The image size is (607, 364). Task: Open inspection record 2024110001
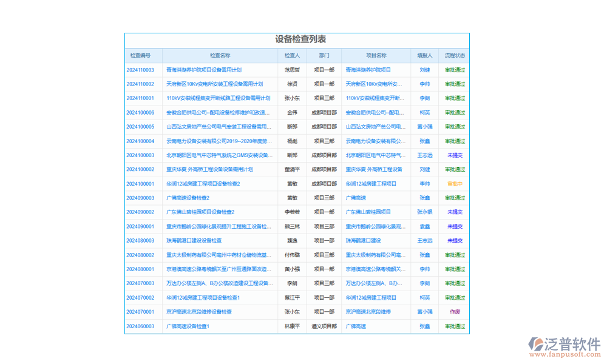(x=140, y=98)
